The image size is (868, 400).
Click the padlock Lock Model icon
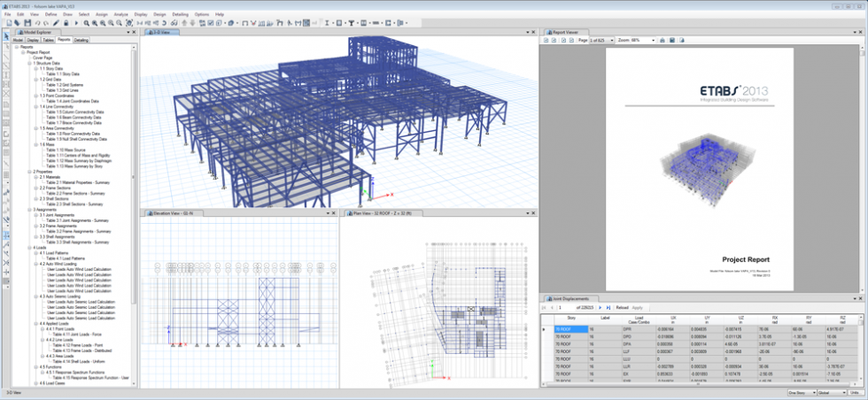pos(66,23)
